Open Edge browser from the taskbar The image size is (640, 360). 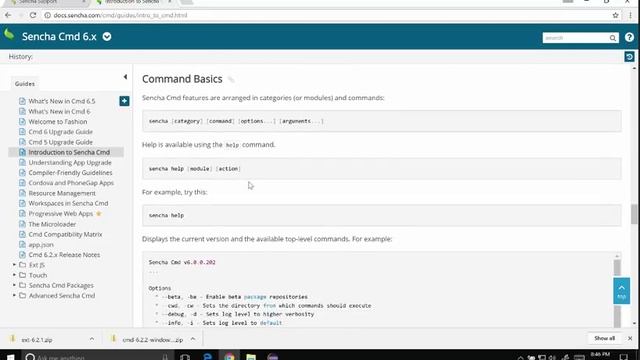tap(207, 357)
